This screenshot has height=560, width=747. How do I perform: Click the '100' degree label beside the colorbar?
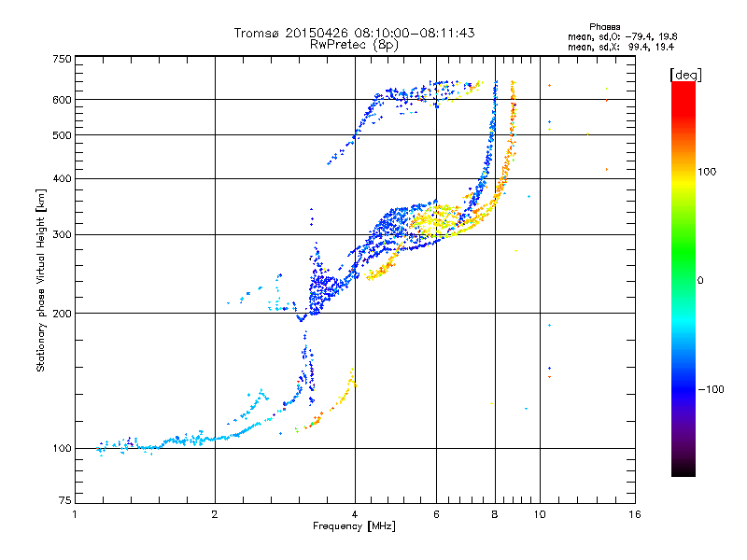(x=707, y=172)
